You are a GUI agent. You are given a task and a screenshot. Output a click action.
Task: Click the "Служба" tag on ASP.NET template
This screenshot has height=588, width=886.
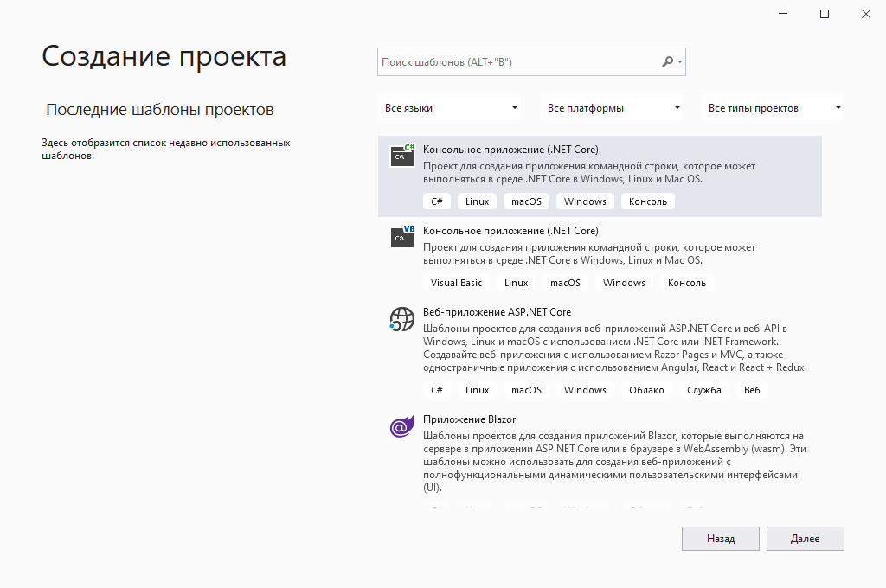tap(704, 390)
